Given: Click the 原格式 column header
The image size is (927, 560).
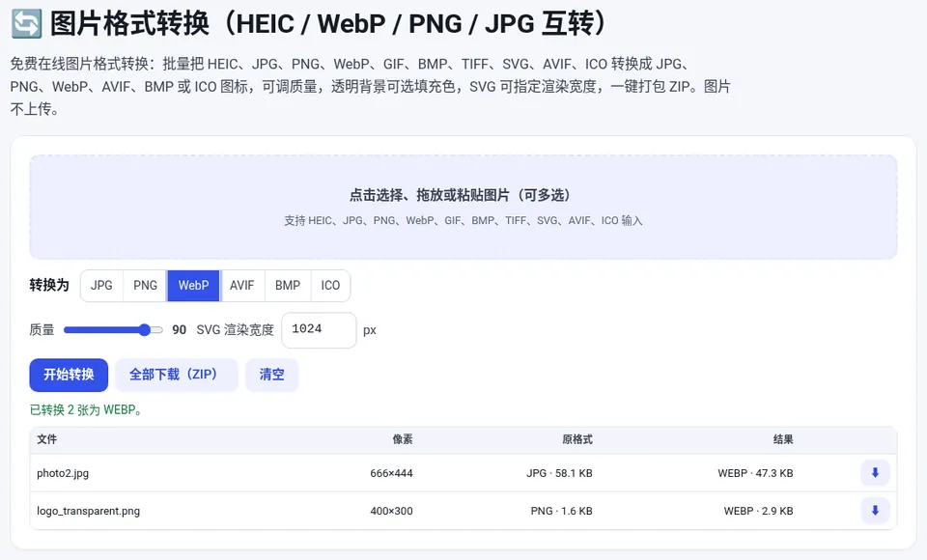Looking at the screenshot, I should (x=577, y=439).
